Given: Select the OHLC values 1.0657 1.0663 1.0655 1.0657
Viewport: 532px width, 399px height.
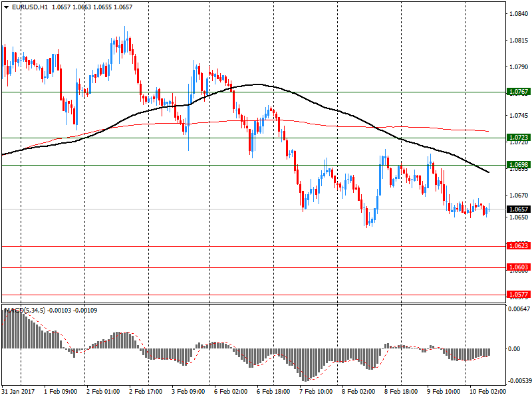Looking at the screenshot, I should pos(92,7).
